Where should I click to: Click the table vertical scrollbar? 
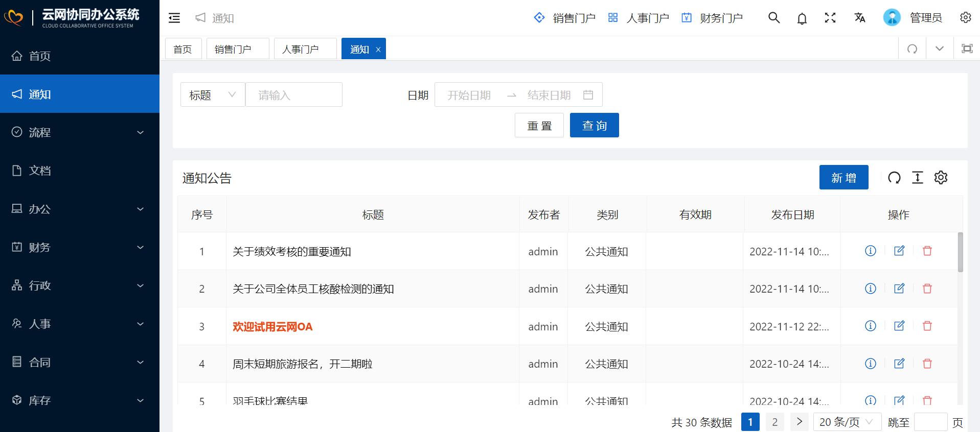coord(960,252)
